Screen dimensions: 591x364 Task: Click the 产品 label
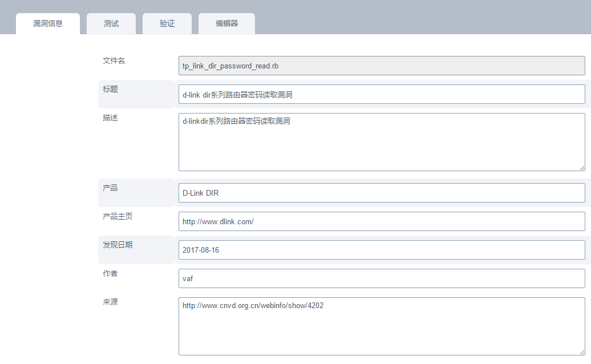(x=110, y=188)
